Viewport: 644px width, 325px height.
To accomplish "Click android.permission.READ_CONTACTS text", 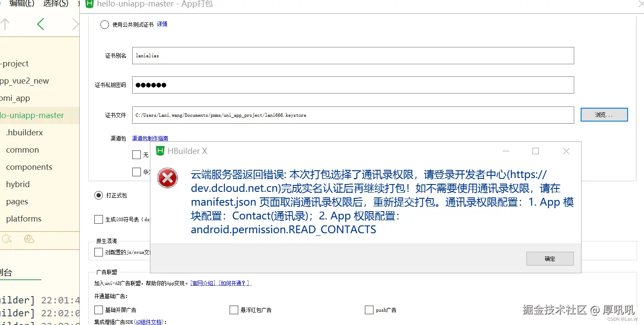I will coord(283,229).
